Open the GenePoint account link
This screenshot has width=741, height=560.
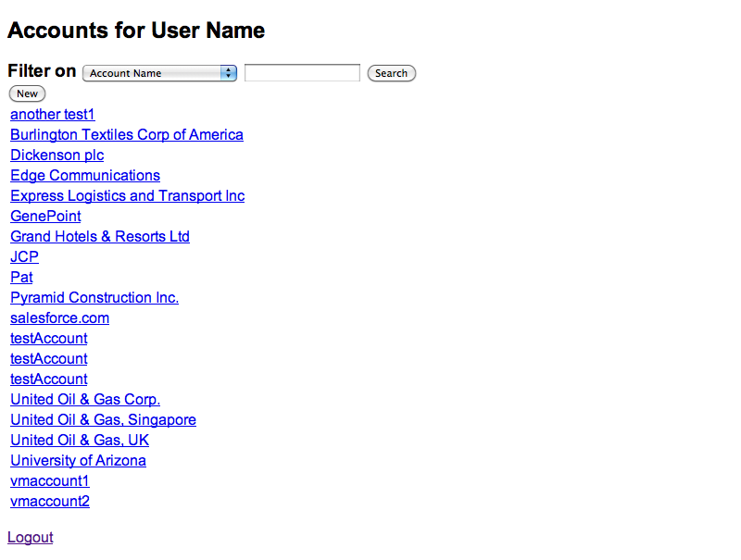coord(45,216)
